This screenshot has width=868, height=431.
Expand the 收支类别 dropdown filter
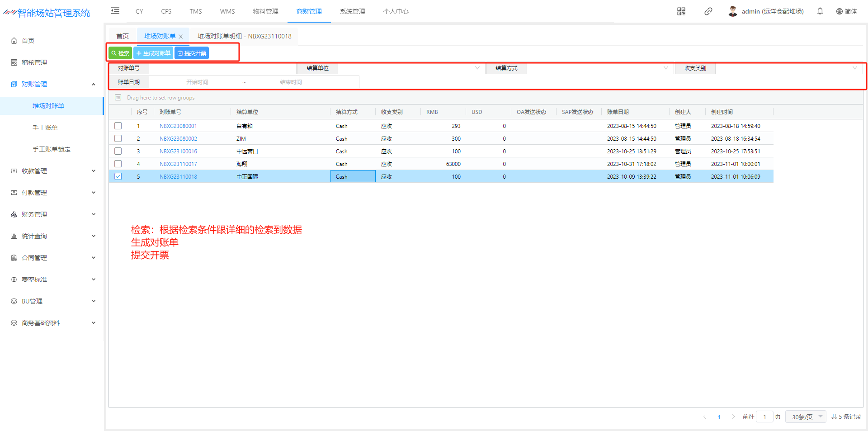click(x=788, y=68)
